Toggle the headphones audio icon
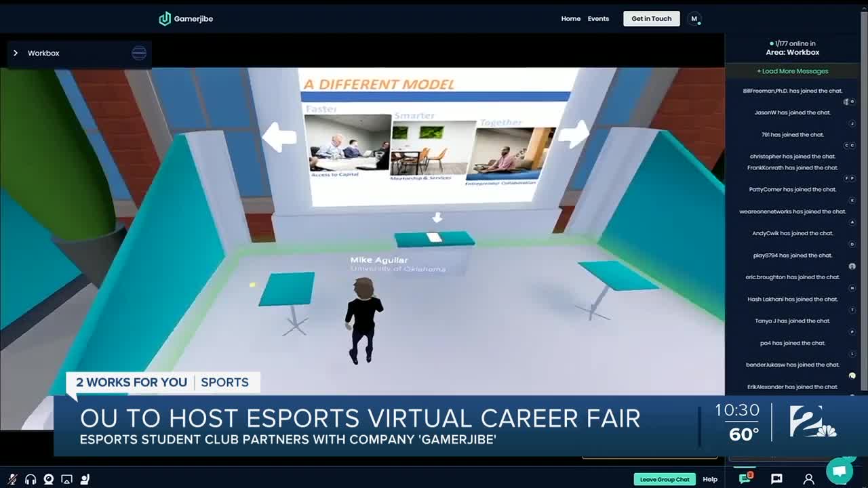This screenshot has height=488, width=868. click(30, 479)
